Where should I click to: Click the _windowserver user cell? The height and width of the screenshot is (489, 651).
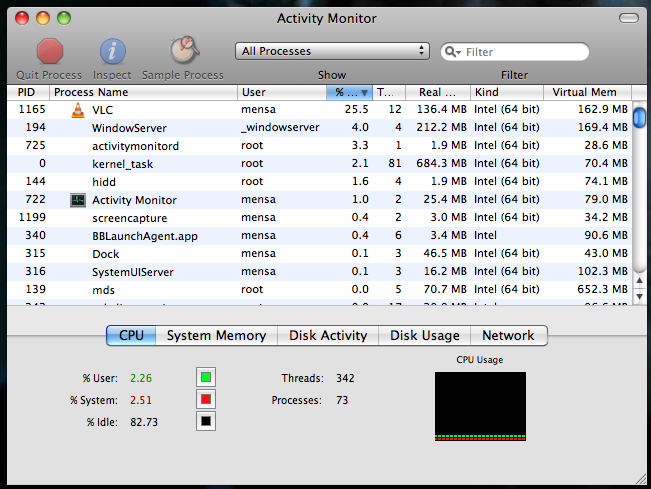280,127
